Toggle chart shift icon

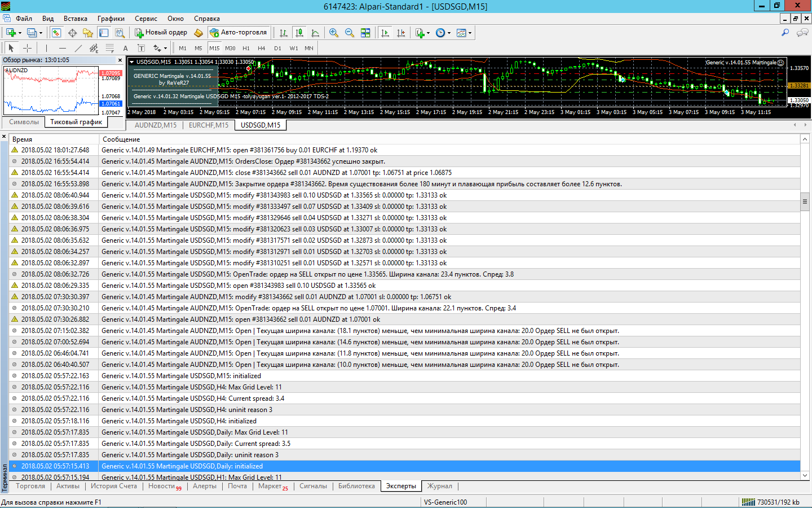[x=401, y=33]
